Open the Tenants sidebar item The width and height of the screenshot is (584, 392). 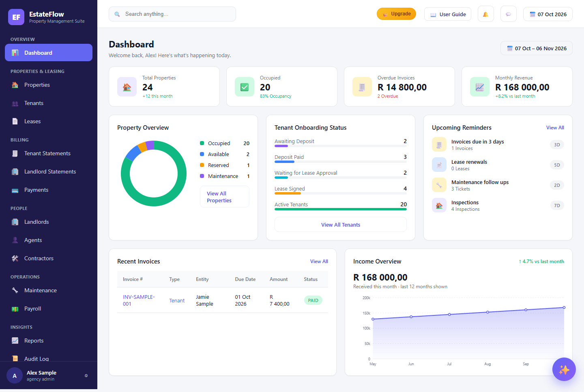[49, 103]
